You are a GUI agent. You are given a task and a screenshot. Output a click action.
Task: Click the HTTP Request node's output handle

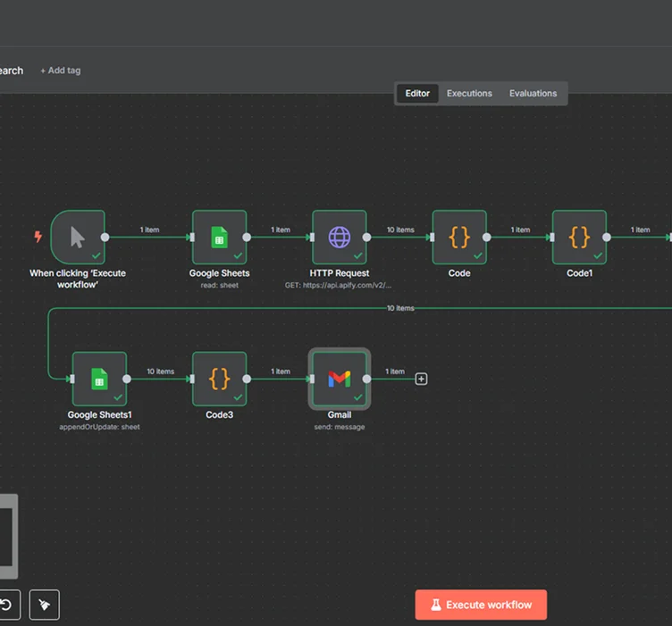pos(367,237)
